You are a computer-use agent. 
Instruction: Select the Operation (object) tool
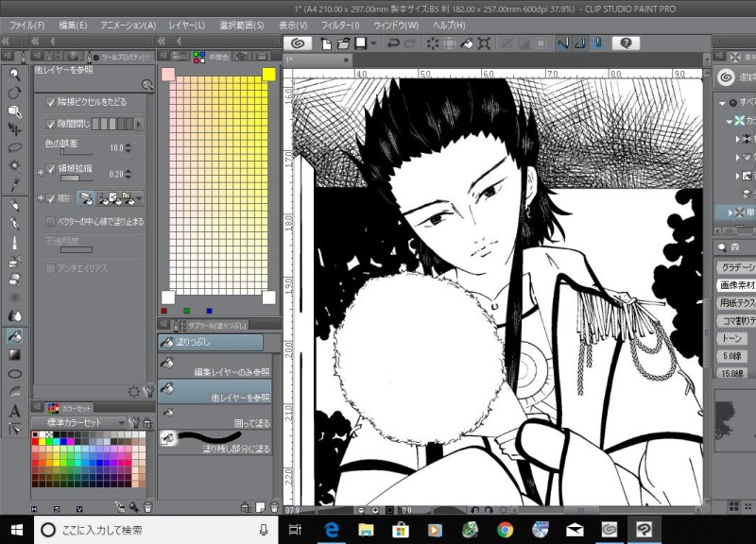15,111
